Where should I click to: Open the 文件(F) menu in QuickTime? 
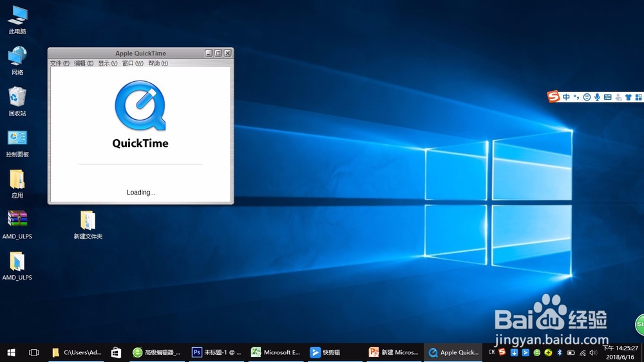tap(59, 63)
